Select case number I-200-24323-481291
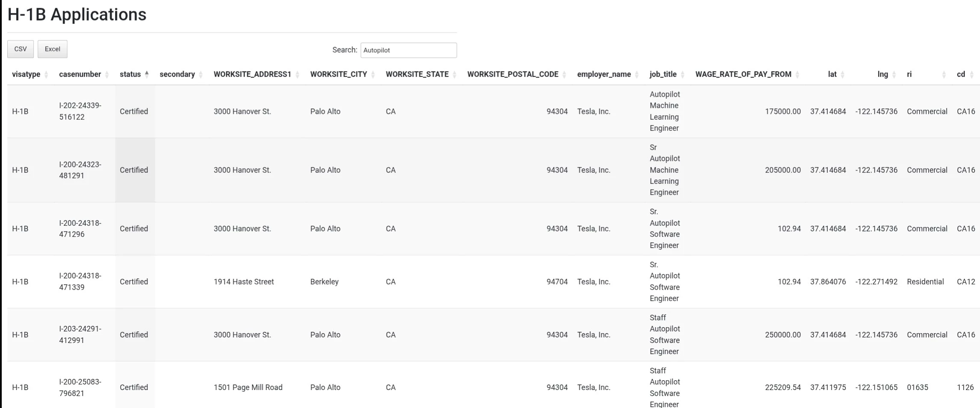This screenshot has width=980, height=408. pyautogui.click(x=80, y=170)
